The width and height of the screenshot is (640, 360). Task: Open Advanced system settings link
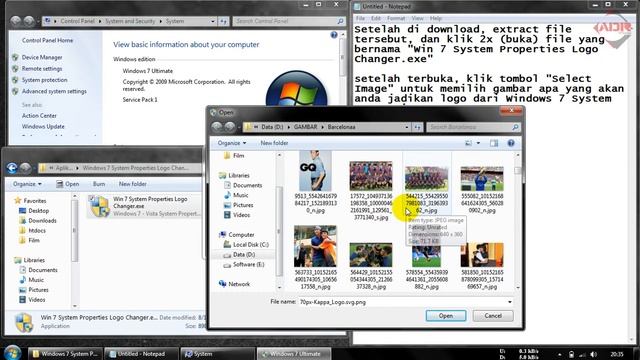54,91
